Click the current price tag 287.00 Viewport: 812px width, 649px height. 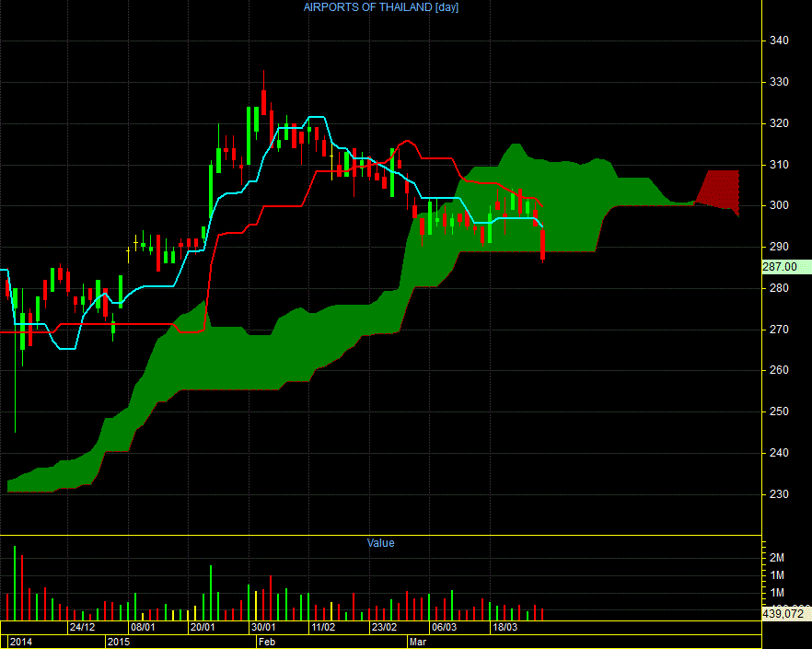tap(786, 267)
